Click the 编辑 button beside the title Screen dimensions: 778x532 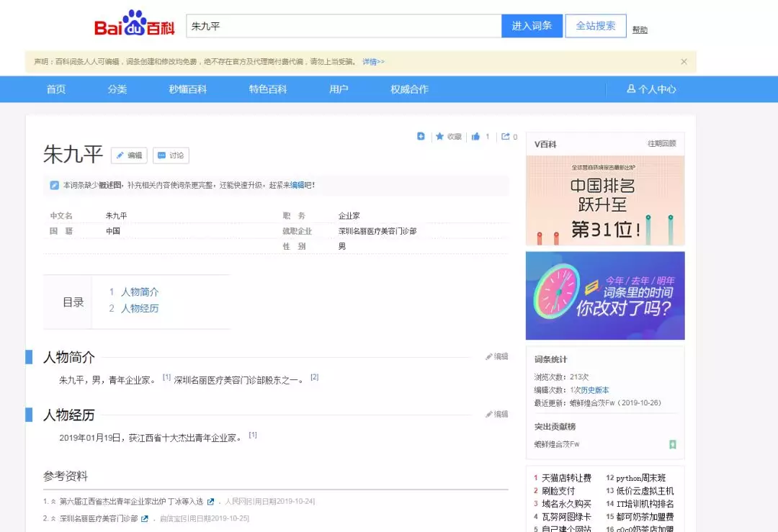click(129, 155)
